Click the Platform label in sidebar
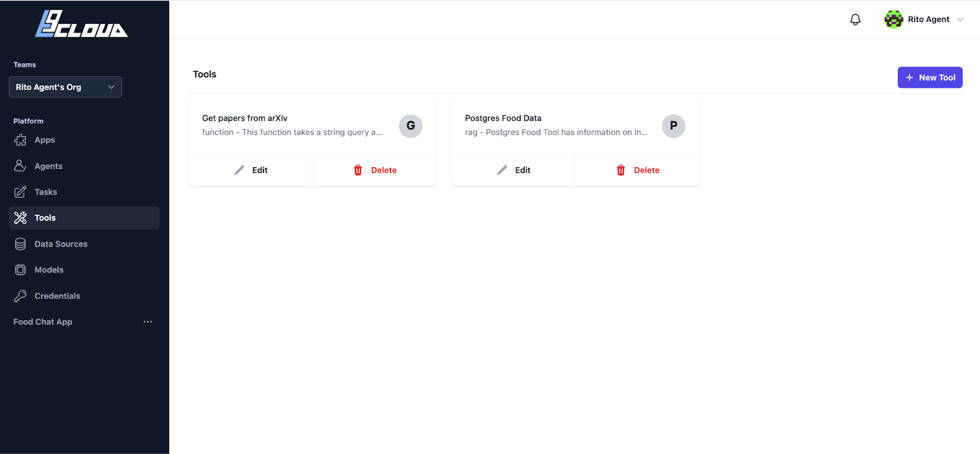 click(x=28, y=121)
